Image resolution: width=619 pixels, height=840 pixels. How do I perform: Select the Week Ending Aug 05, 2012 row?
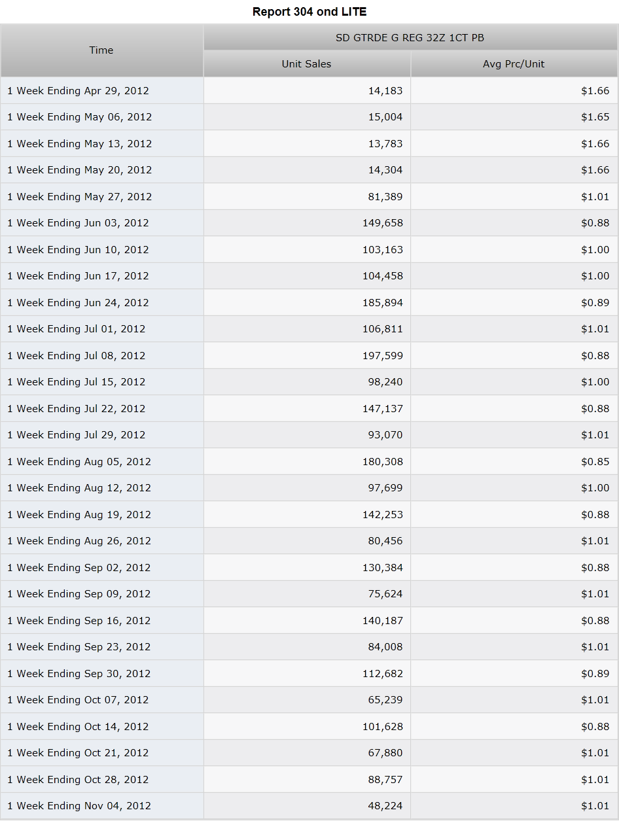(309, 462)
